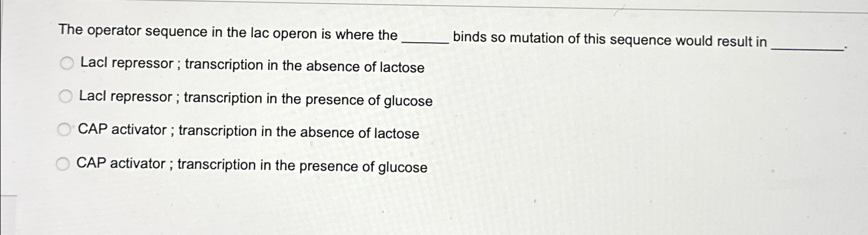Screen dimensions: 868x235
Task: Select radio button for LacI repressor; presence of glucose
Action: click(65, 97)
